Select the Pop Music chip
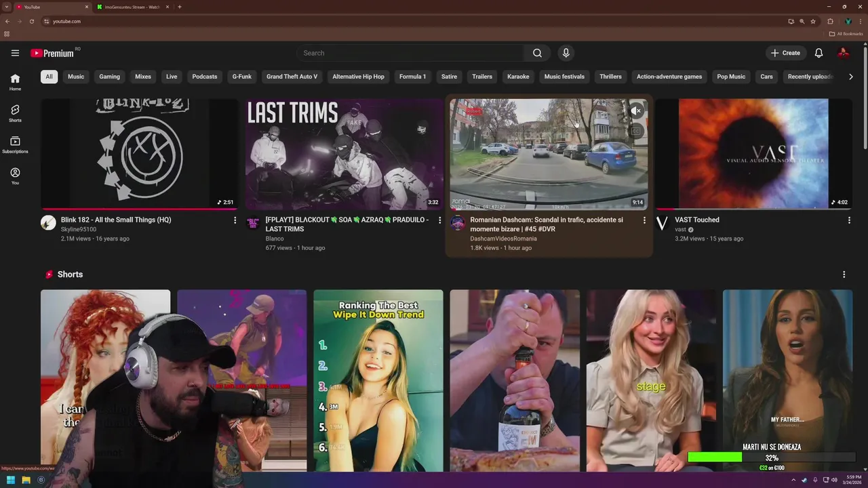 tap(731, 77)
